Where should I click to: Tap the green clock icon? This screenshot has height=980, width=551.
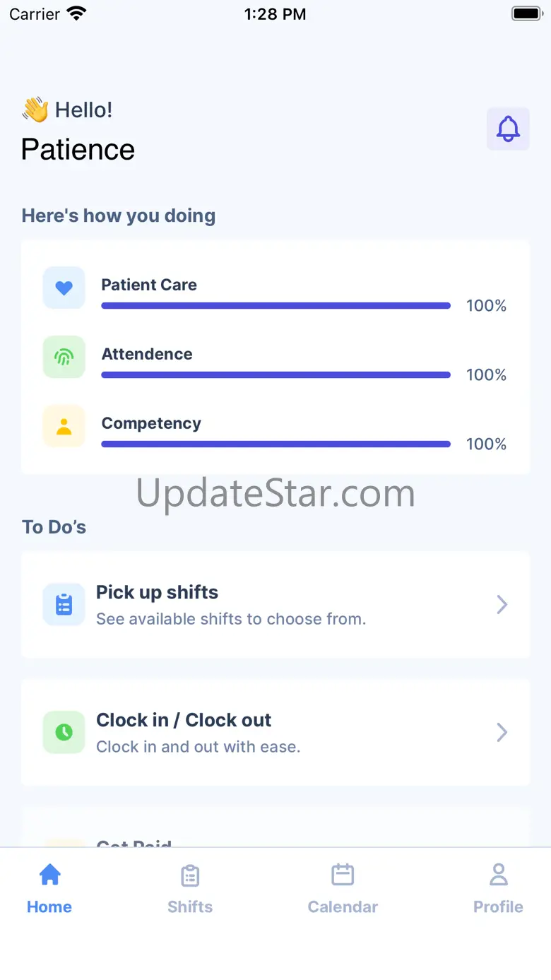(64, 732)
